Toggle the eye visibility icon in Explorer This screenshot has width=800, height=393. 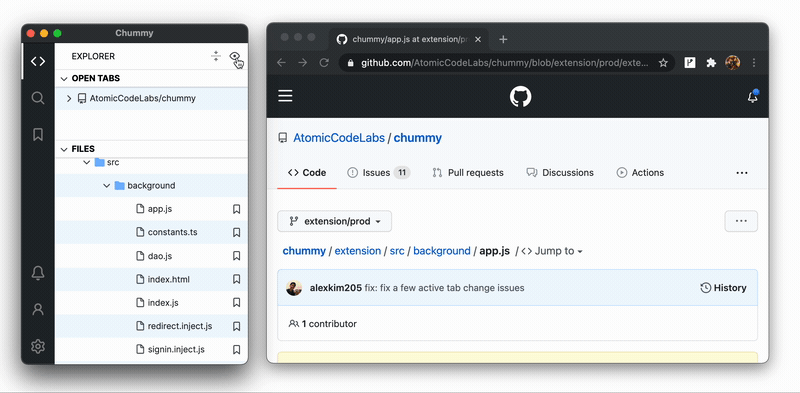234,56
